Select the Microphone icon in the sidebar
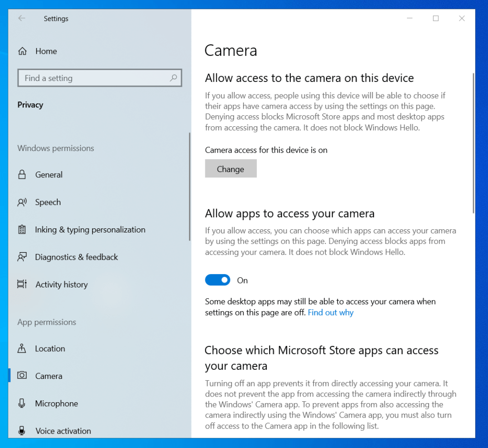Viewport: 488px width, 448px height. [22, 403]
